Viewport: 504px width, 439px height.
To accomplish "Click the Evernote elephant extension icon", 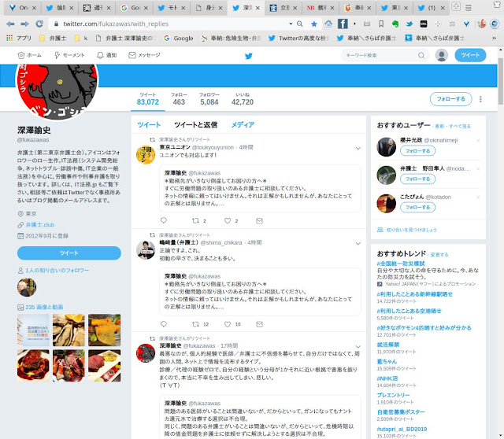I will (x=395, y=24).
